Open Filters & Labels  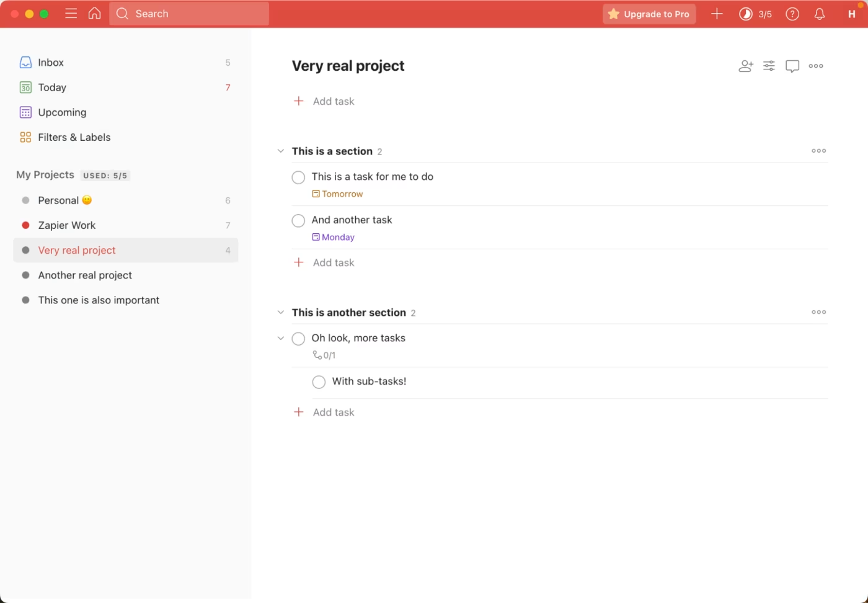pos(125,137)
